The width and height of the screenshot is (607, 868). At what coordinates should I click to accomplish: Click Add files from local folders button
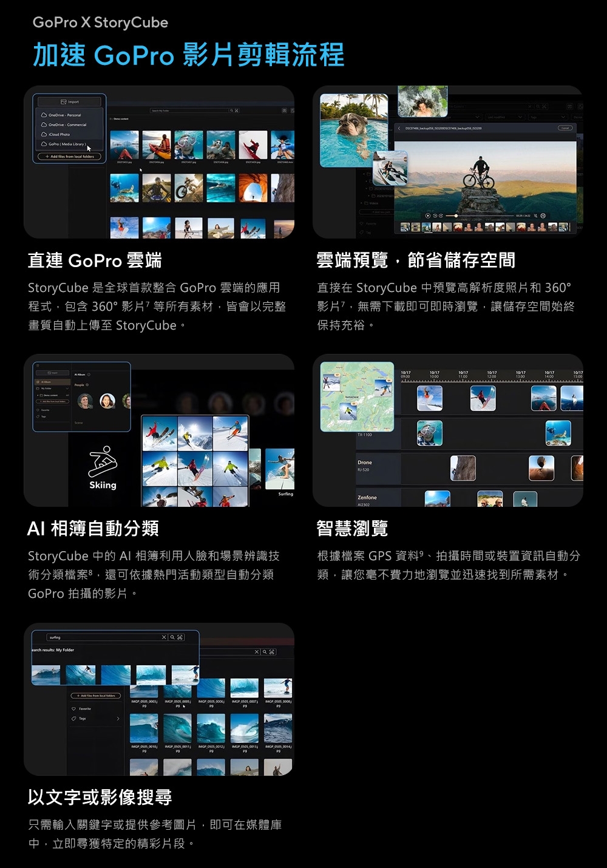[70, 157]
